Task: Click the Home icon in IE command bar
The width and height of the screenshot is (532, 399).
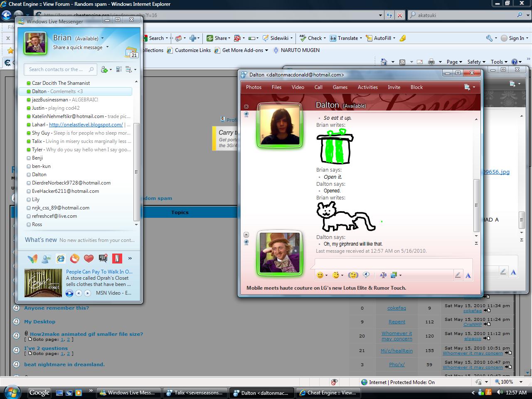Action: [x=384, y=62]
